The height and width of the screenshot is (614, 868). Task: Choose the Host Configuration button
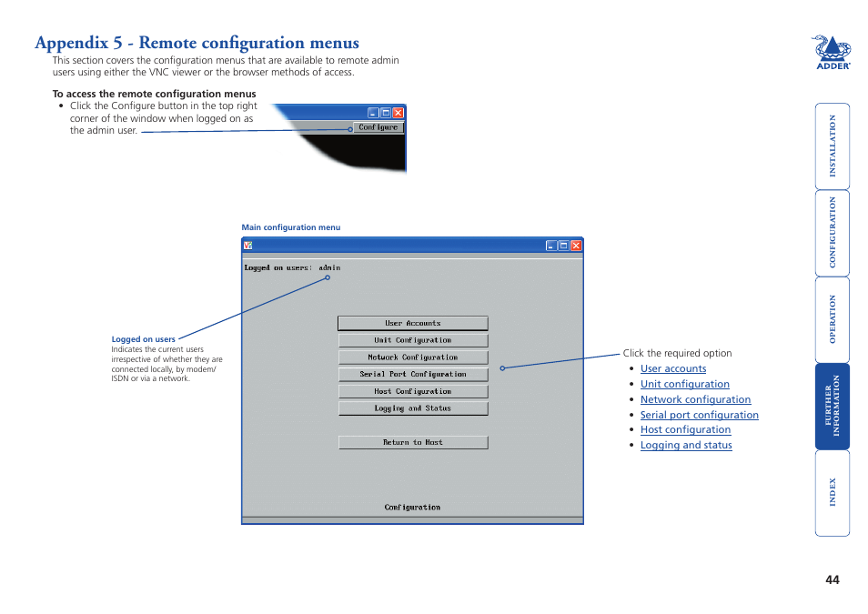413,391
